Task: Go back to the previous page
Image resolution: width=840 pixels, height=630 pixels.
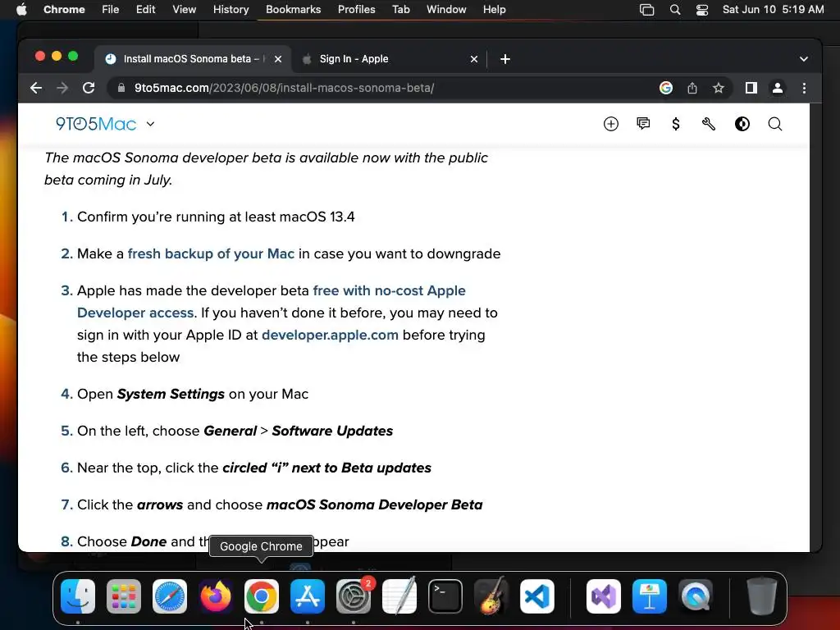Action: tap(36, 88)
